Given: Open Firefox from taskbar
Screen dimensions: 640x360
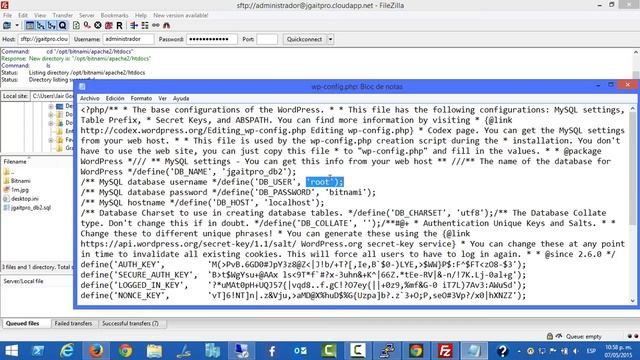Looking at the screenshot, I should click(96, 351).
